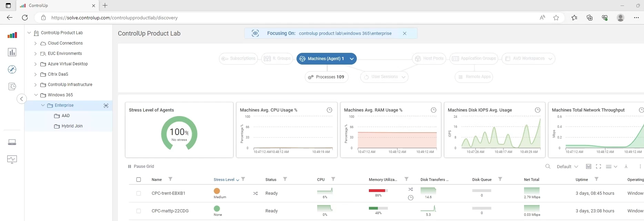Open the grid vertical ellipsis menu

click(640, 166)
